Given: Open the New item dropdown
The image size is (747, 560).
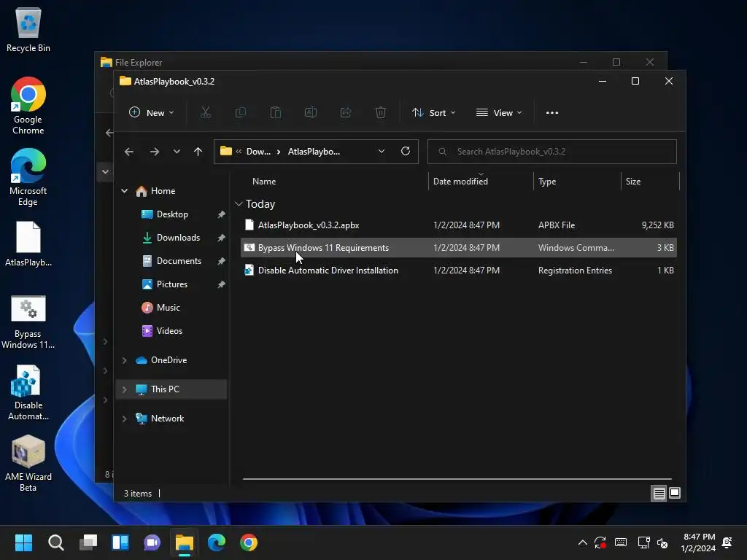Looking at the screenshot, I should [x=152, y=113].
